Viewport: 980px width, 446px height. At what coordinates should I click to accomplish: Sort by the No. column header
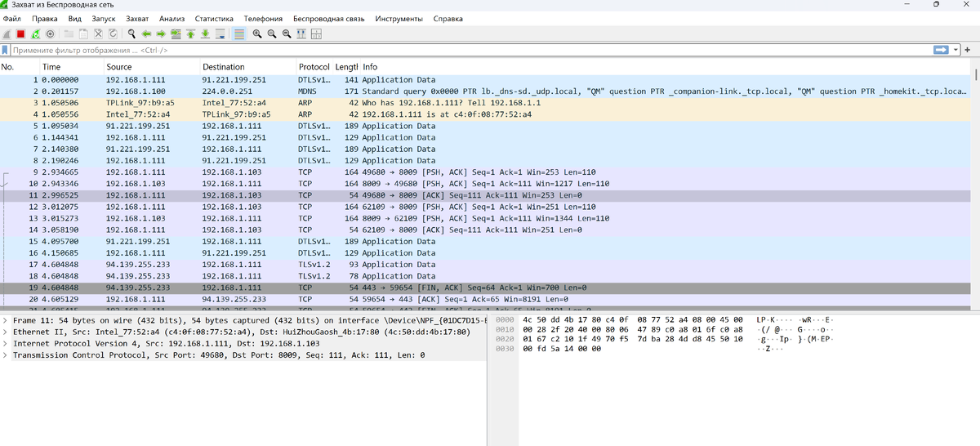[x=20, y=67]
